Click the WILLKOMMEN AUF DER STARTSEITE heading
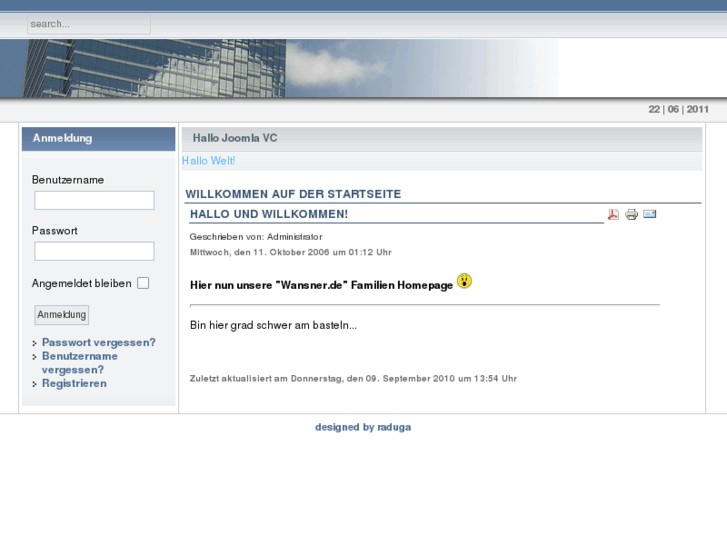 point(293,194)
